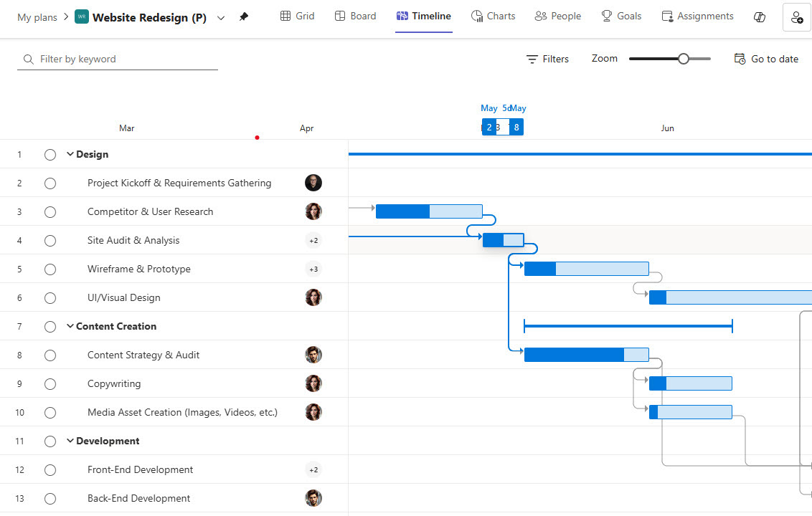Mark Development group complete circle
Screen dimensions: 812x516
pos(50,441)
